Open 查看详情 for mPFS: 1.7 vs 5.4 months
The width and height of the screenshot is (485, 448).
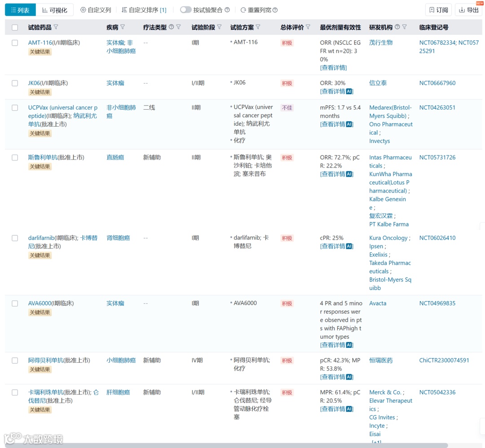pos(336,124)
